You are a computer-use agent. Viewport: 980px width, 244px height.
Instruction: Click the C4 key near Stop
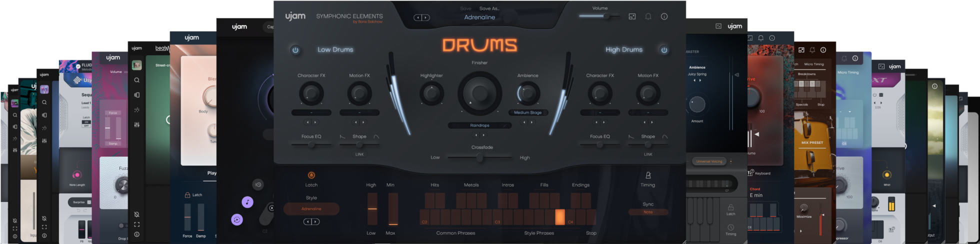pyautogui.click(x=570, y=217)
